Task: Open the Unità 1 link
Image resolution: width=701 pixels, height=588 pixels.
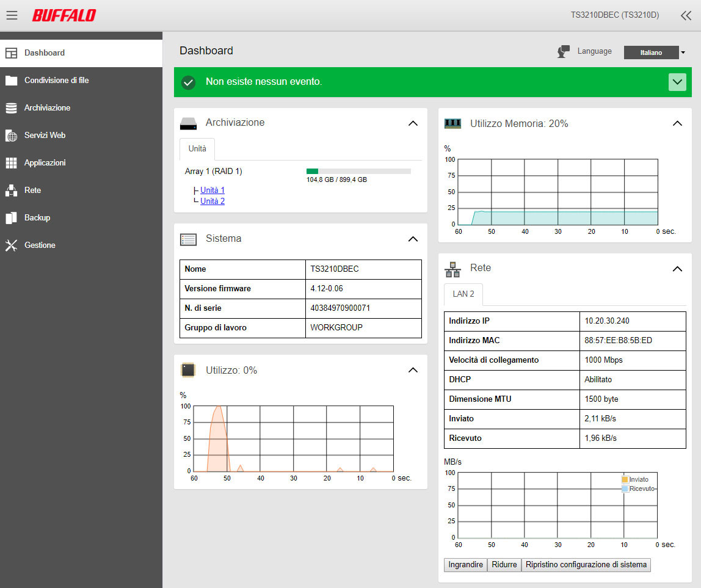Action: point(212,191)
